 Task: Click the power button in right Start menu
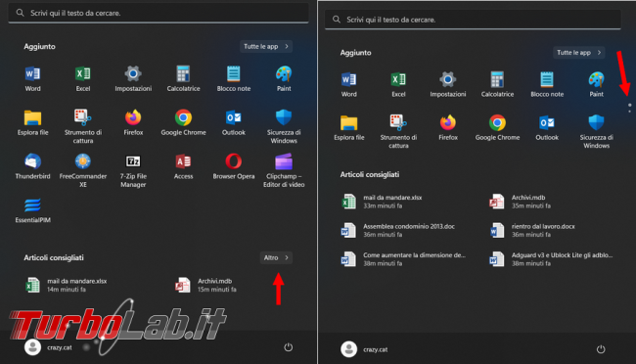tap(601, 349)
